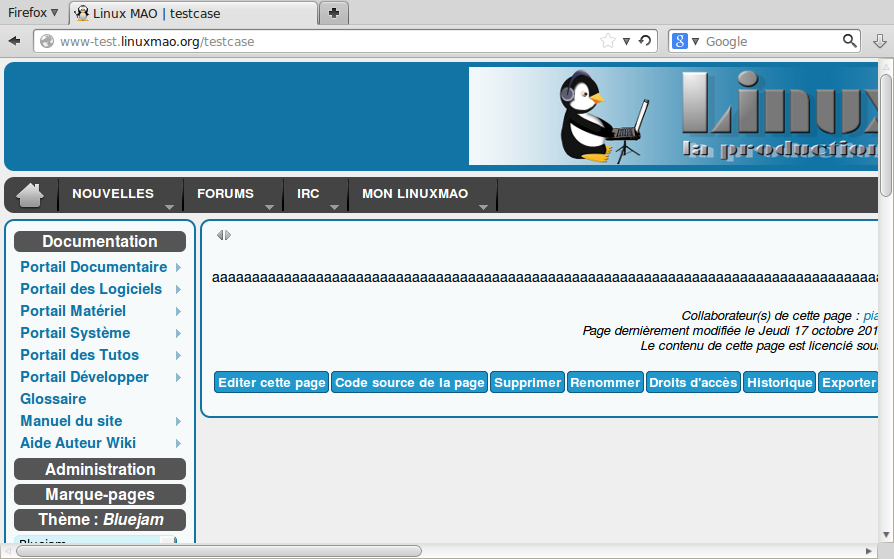Open the Glossaire link
Viewport: 894px width, 559px height.
tap(53, 399)
